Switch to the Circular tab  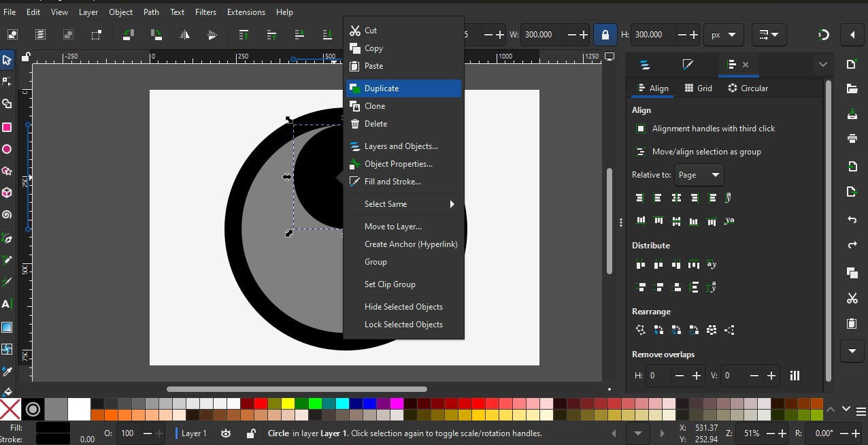tap(748, 88)
